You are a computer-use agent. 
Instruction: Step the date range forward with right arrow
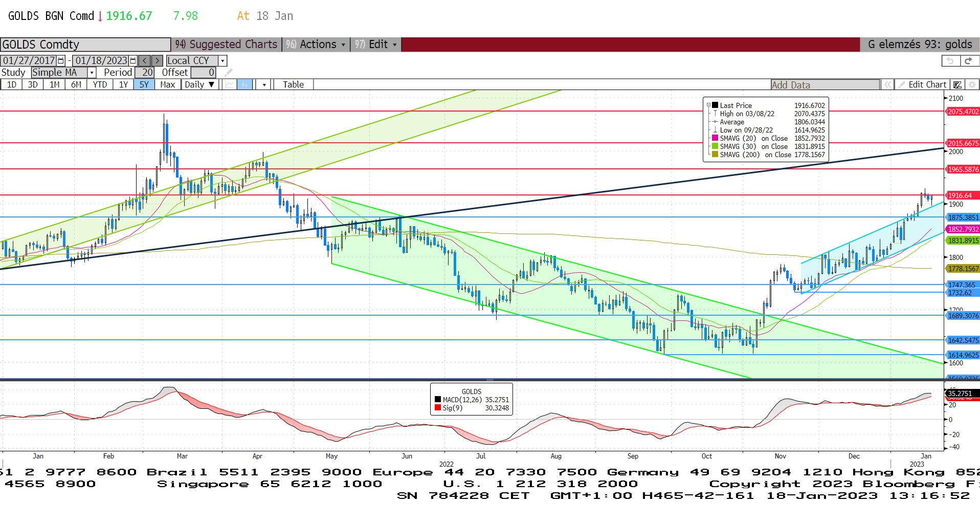click(157, 60)
